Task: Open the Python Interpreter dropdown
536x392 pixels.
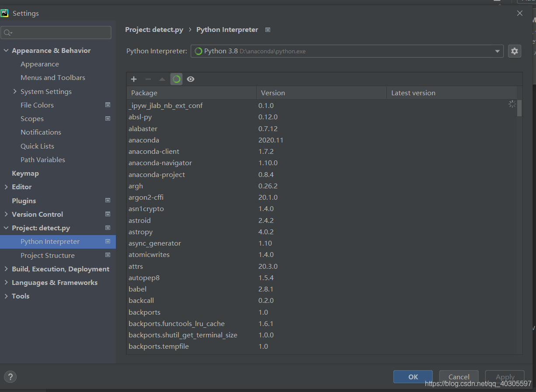Action: click(x=497, y=51)
